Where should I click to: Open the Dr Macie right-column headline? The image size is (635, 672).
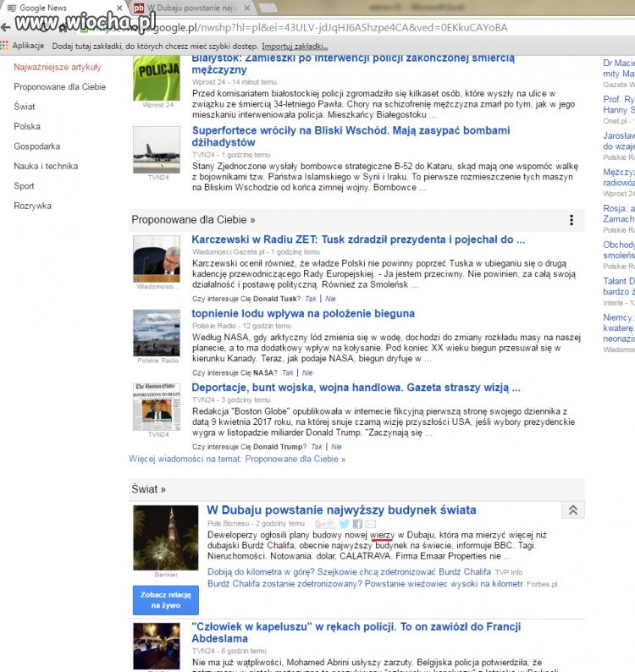pyautogui.click(x=619, y=69)
